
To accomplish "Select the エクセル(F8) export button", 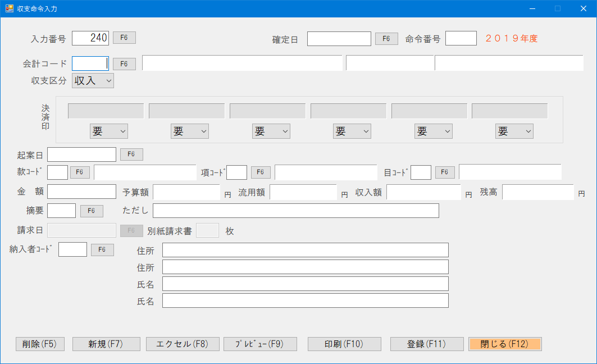I will point(181,344).
